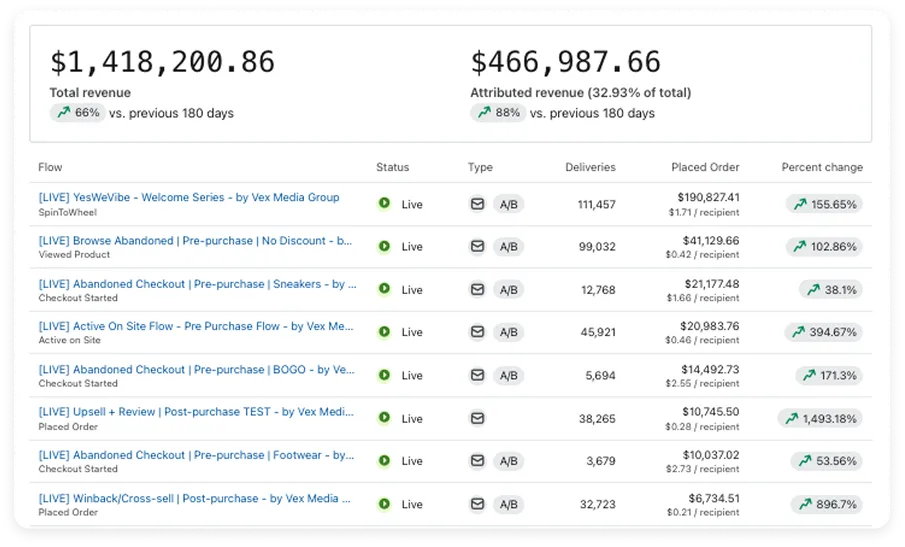The image size is (905, 547).
Task: Click A/B badge in Footwear checkout row
Action: point(508,462)
